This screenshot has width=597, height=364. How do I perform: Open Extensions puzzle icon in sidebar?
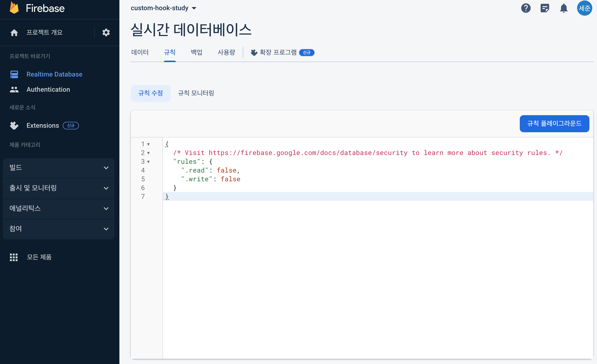(x=14, y=126)
